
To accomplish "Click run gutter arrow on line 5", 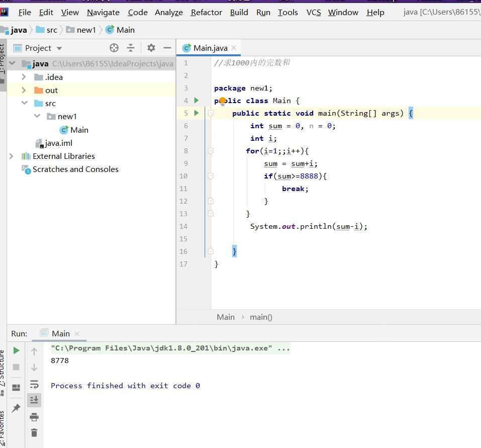I will [197, 113].
